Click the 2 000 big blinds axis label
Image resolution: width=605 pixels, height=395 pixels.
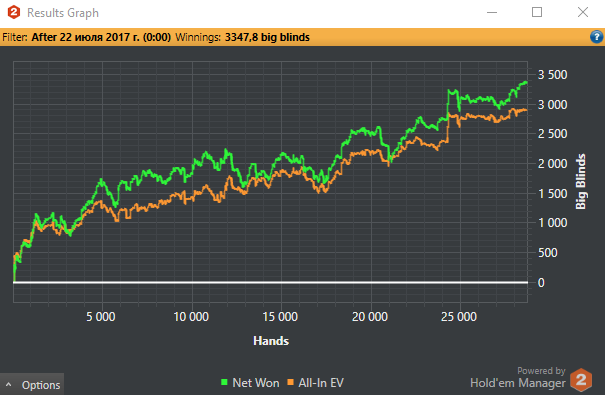click(x=553, y=164)
